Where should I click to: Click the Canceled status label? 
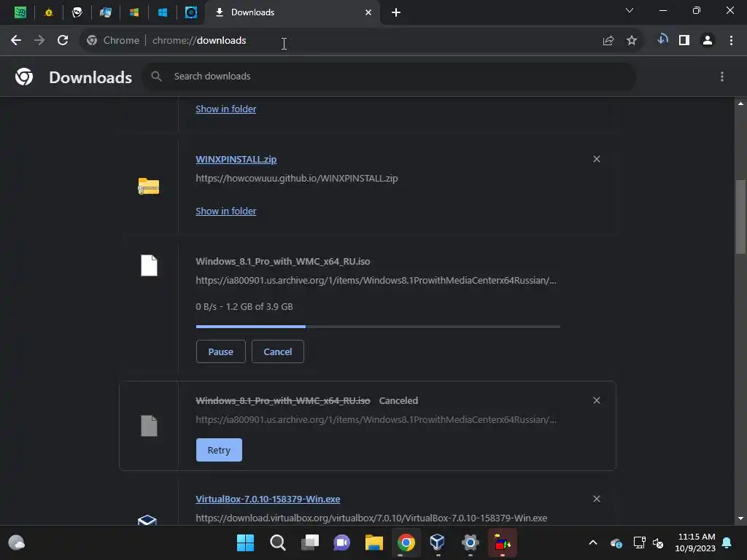[398, 400]
